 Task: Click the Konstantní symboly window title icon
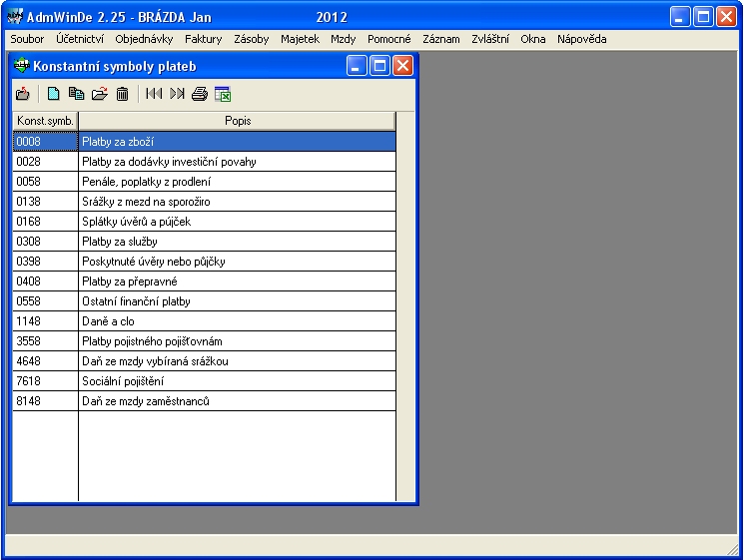pos(21,66)
